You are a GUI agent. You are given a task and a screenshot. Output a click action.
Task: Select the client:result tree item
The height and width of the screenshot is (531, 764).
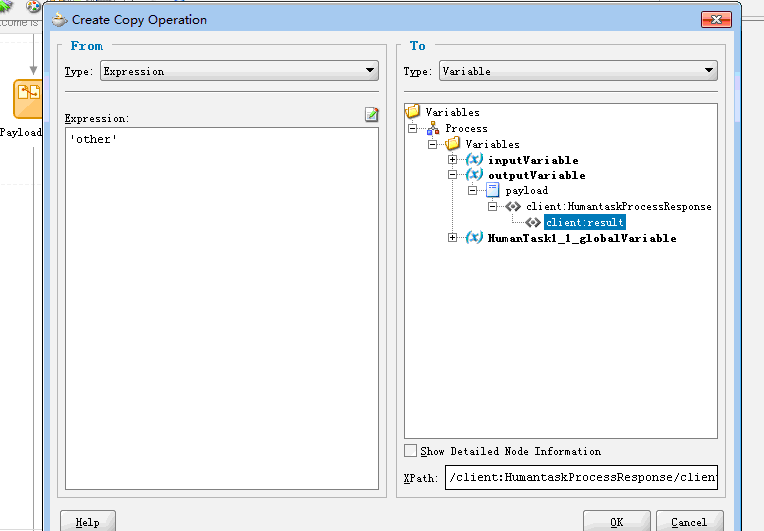[584, 223]
